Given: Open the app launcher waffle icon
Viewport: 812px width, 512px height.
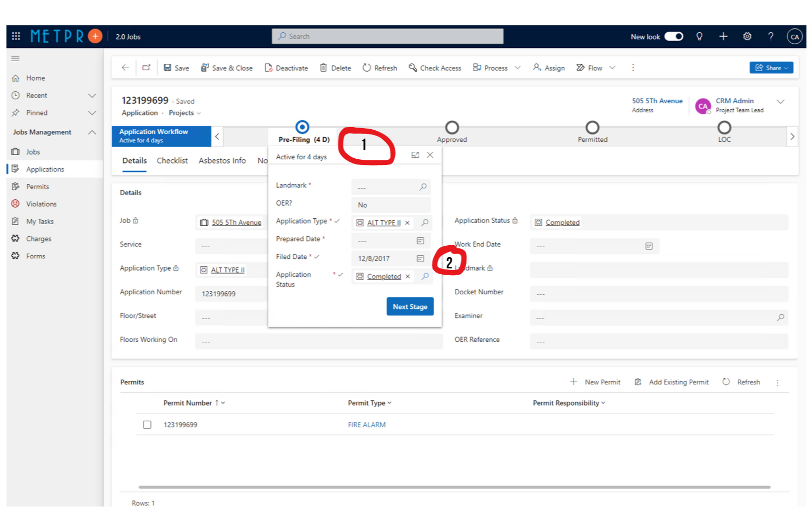Looking at the screenshot, I should (x=16, y=36).
